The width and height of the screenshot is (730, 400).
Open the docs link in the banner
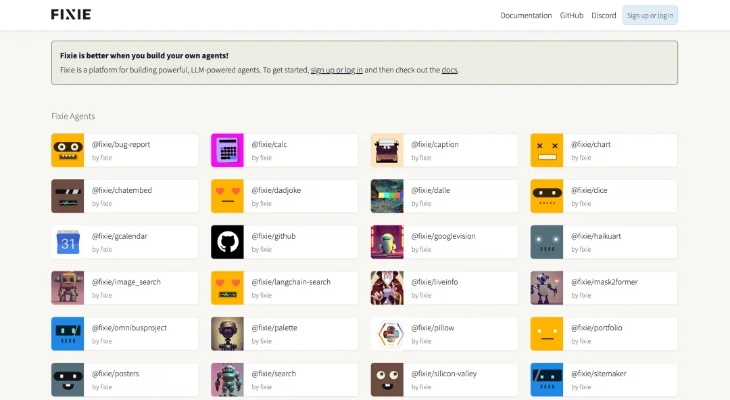449,70
